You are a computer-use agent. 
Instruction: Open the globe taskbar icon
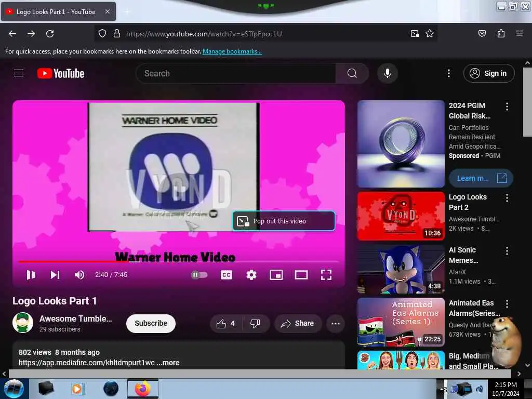pos(111,389)
